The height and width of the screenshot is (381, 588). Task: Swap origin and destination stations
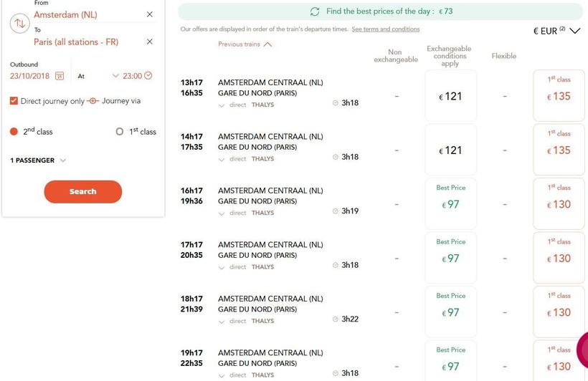coord(19,24)
